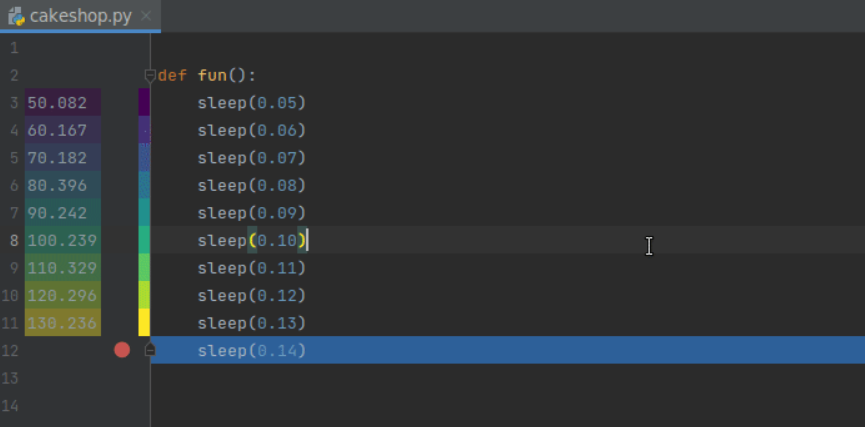The height and width of the screenshot is (427, 865).
Task: Click the green color bar on line 9
Action: pyautogui.click(x=144, y=267)
